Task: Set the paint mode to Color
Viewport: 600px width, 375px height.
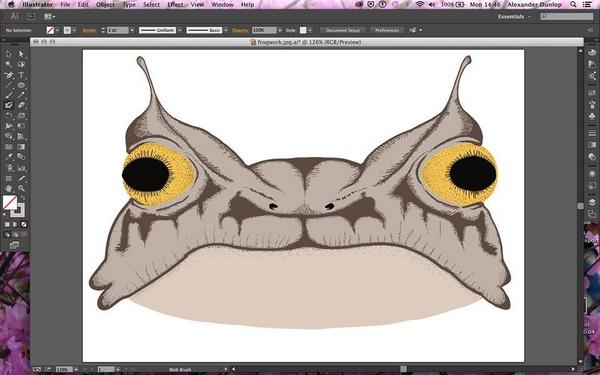Action: (7, 225)
